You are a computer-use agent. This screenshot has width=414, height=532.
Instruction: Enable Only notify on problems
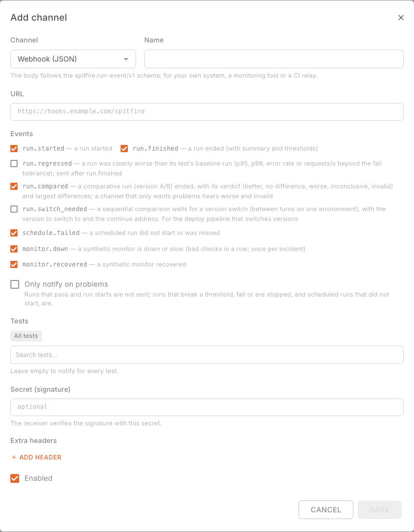tap(14, 284)
